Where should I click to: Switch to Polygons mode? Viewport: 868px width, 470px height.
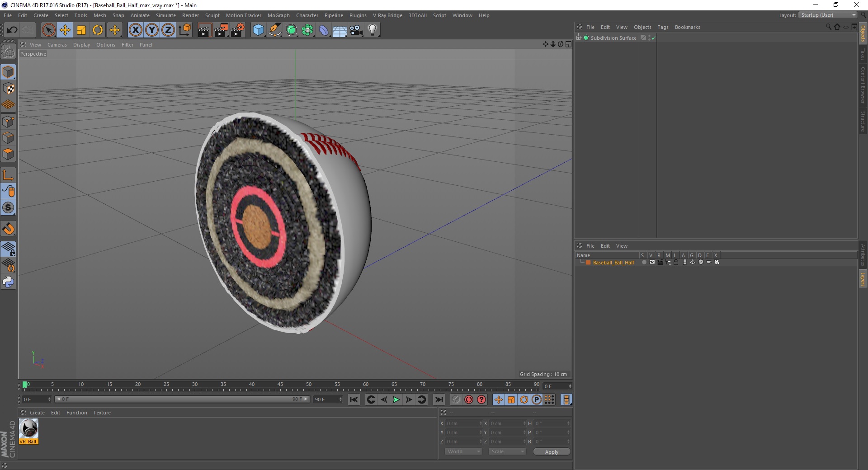pyautogui.click(x=8, y=154)
